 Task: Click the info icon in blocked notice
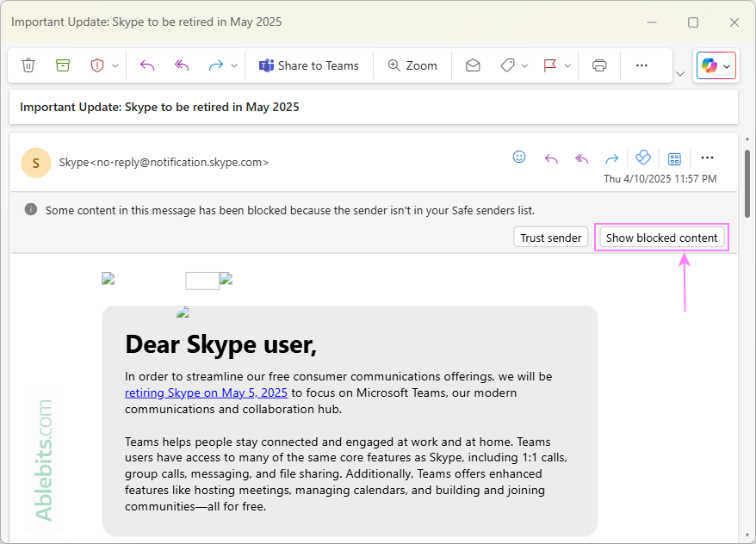pyautogui.click(x=31, y=210)
